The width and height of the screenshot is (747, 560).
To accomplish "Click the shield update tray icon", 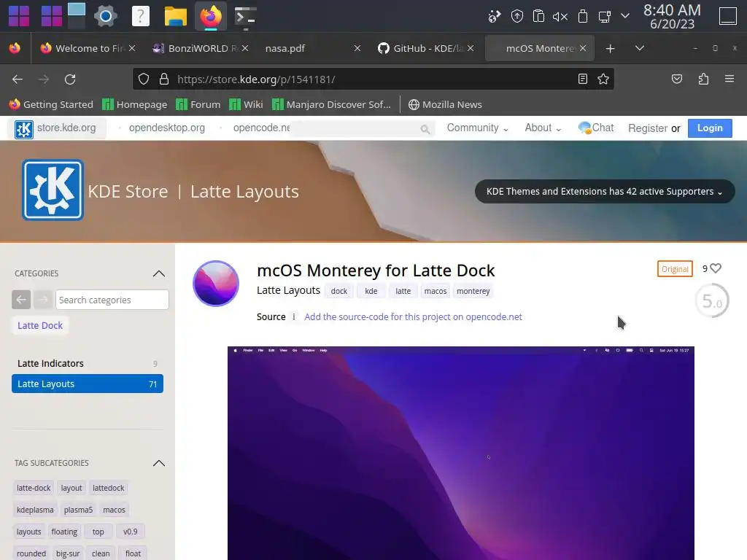I will pos(517,17).
